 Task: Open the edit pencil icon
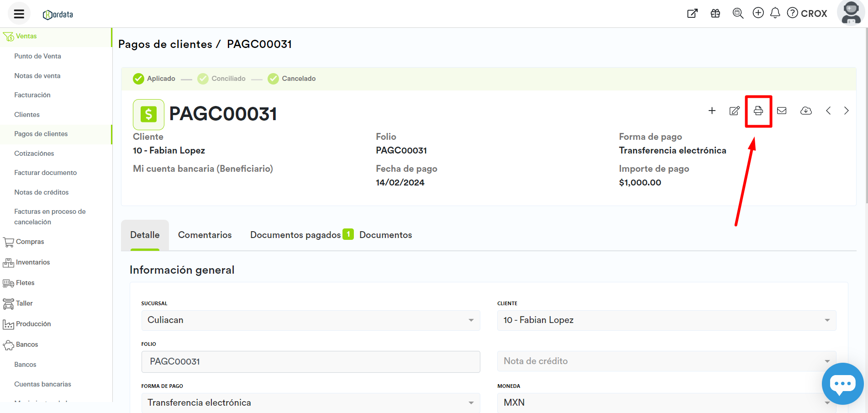[734, 111]
